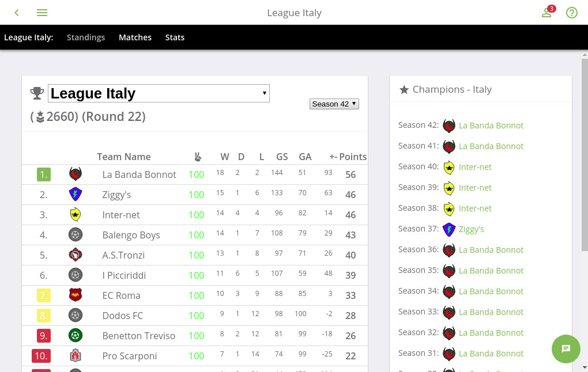The image size is (588, 372).
Task: Click the page vertical scrollbar
Action: pyautogui.click(x=585, y=154)
